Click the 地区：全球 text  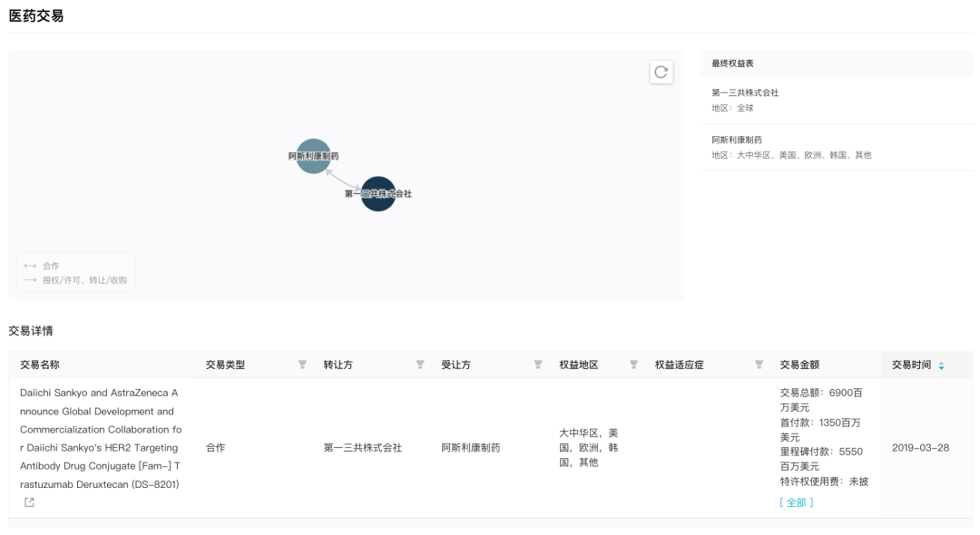point(732,108)
